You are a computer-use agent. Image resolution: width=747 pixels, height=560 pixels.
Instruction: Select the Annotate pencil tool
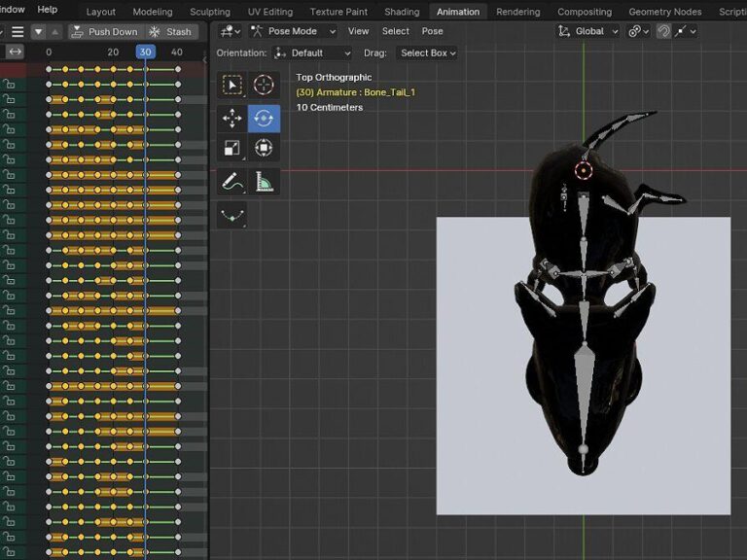[x=232, y=181]
